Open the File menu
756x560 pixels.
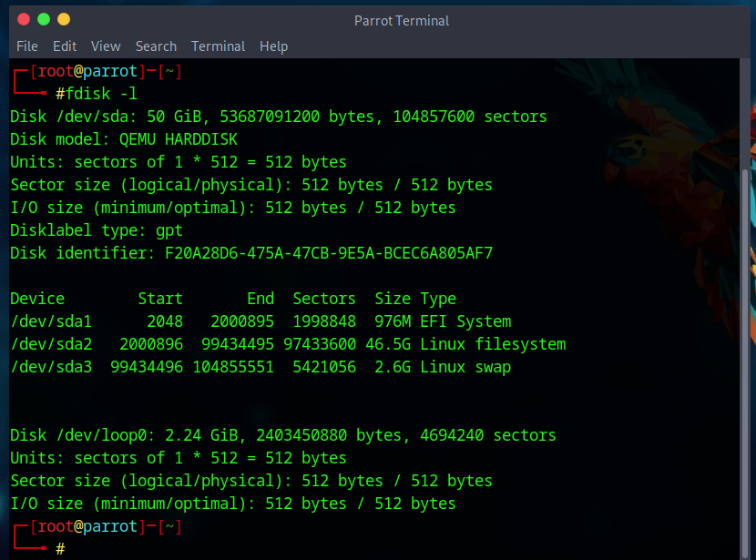tap(27, 46)
